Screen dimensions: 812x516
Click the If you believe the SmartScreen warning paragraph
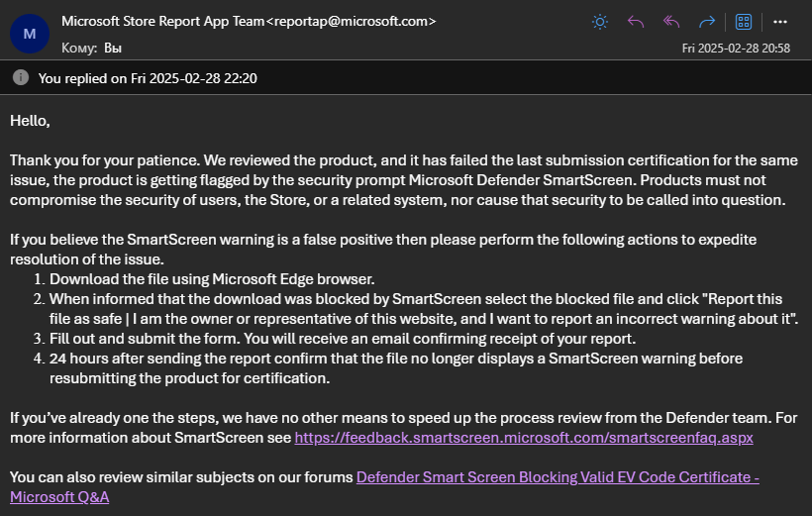[x=383, y=250]
